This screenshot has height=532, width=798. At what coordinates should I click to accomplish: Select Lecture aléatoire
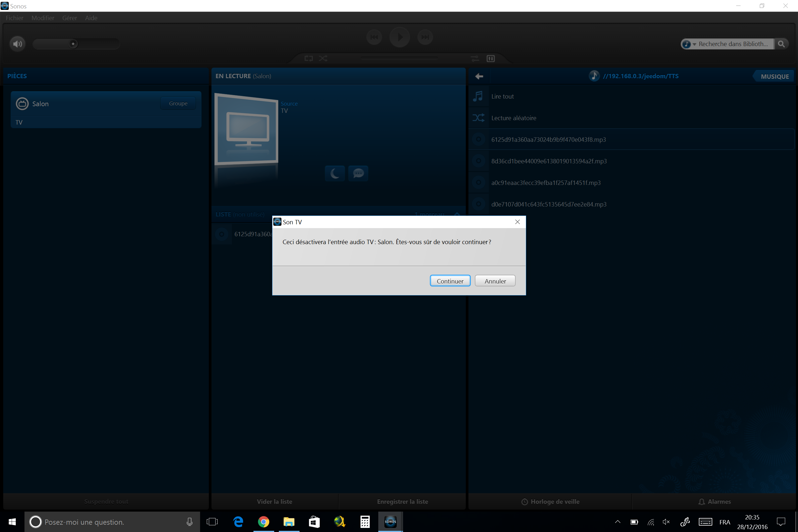click(631, 118)
